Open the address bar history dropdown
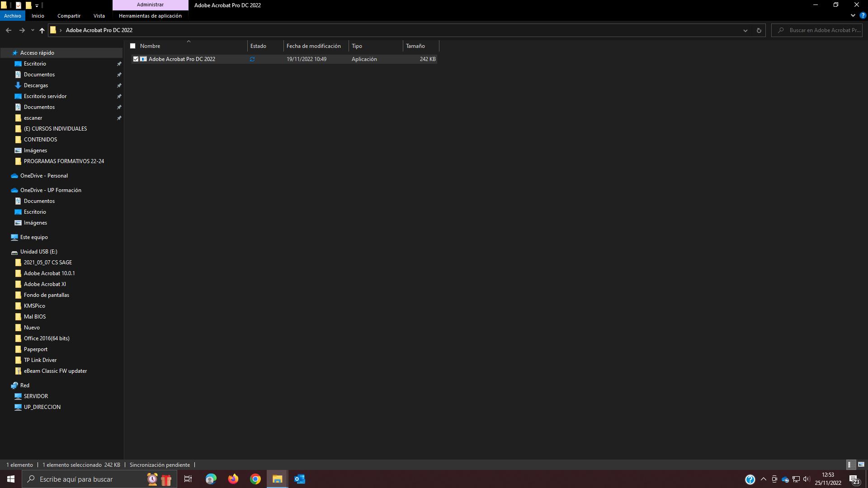Image resolution: width=868 pixels, height=488 pixels. pos(745,30)
